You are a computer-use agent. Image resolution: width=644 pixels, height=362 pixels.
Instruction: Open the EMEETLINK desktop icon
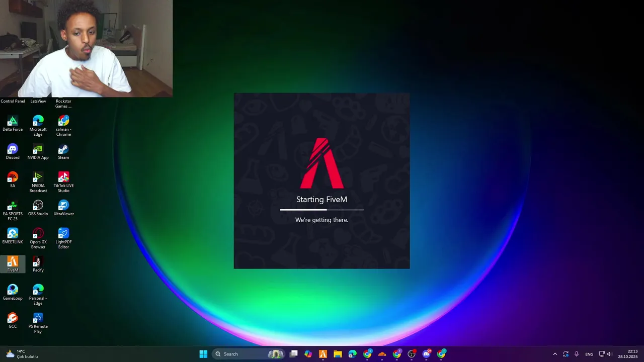[x=13, y=236]
